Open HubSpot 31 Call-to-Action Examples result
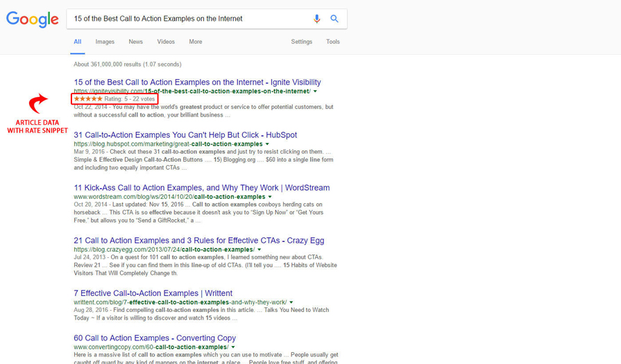The image size is (621, 364). [185, 135]
